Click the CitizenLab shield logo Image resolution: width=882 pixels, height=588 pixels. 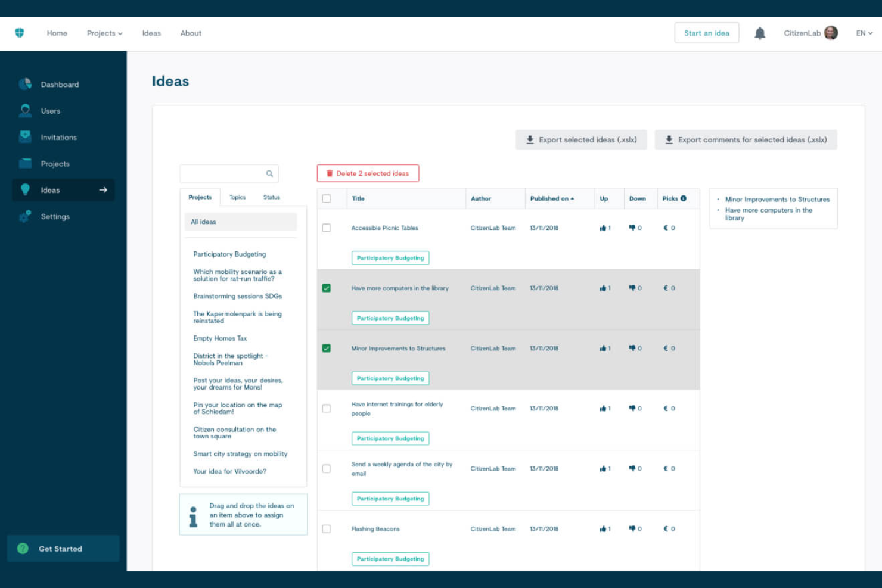pyautogui.click(x=20, y=33)
